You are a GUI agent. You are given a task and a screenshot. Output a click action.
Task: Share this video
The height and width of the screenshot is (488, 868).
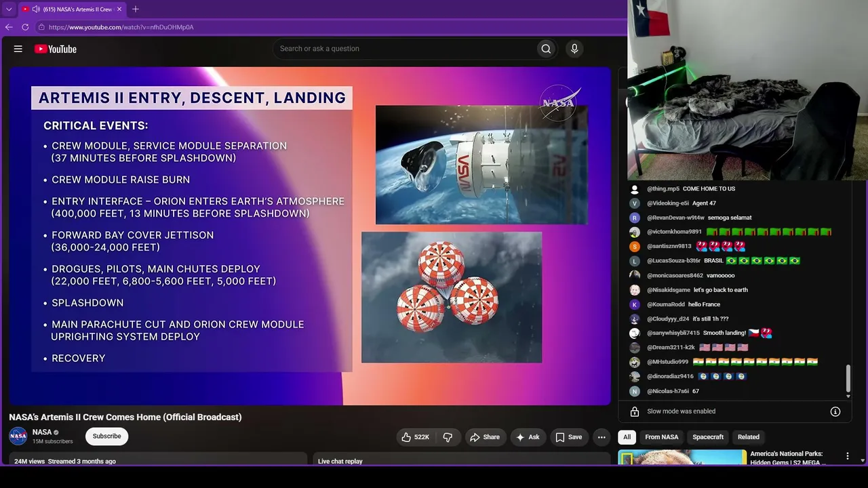coord(485,437)
